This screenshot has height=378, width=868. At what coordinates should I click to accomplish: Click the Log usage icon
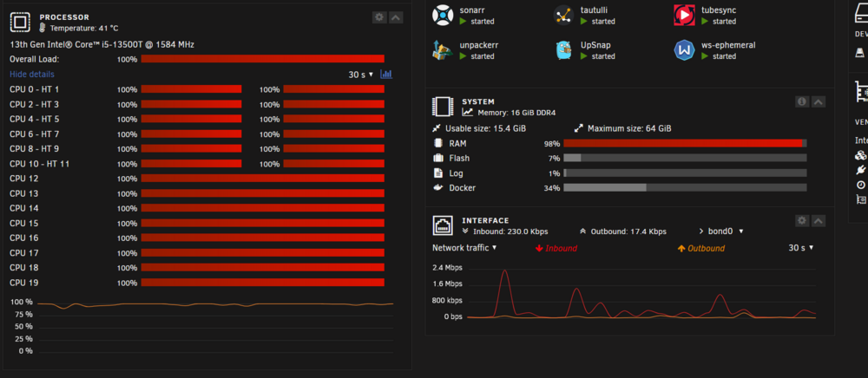(437, 173)
